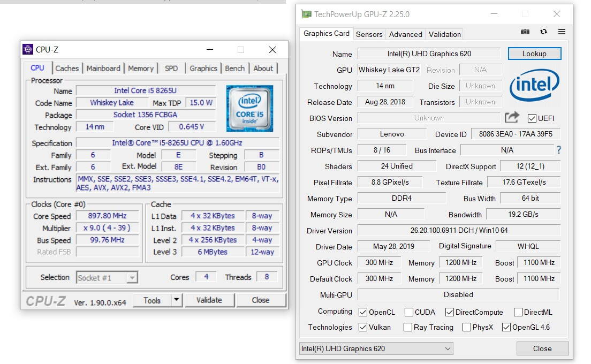Click the Tools button in CPU-Z
This screenshot has height=364, width=591.
pyautogui.click(x=152, y=300)
